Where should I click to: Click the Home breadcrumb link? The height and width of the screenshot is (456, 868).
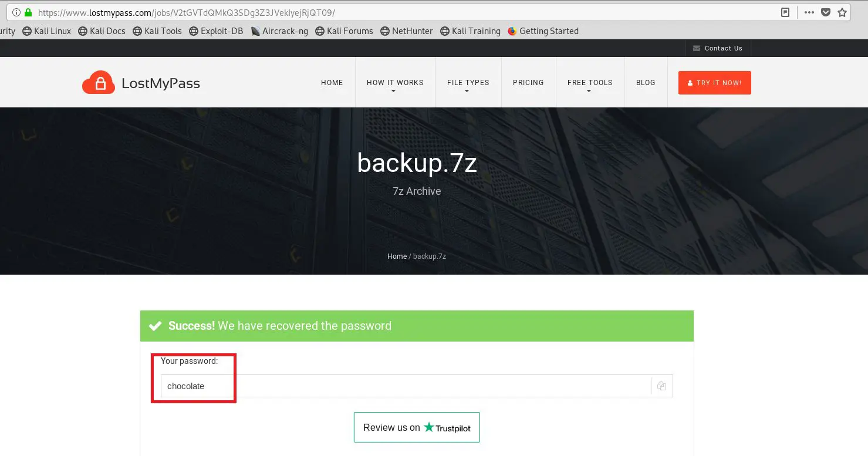click(397, 256)
